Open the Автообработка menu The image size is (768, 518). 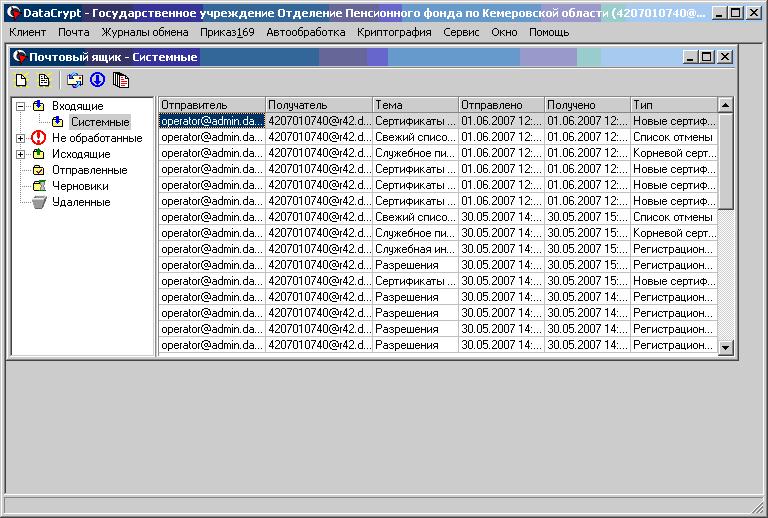(306, 32)
